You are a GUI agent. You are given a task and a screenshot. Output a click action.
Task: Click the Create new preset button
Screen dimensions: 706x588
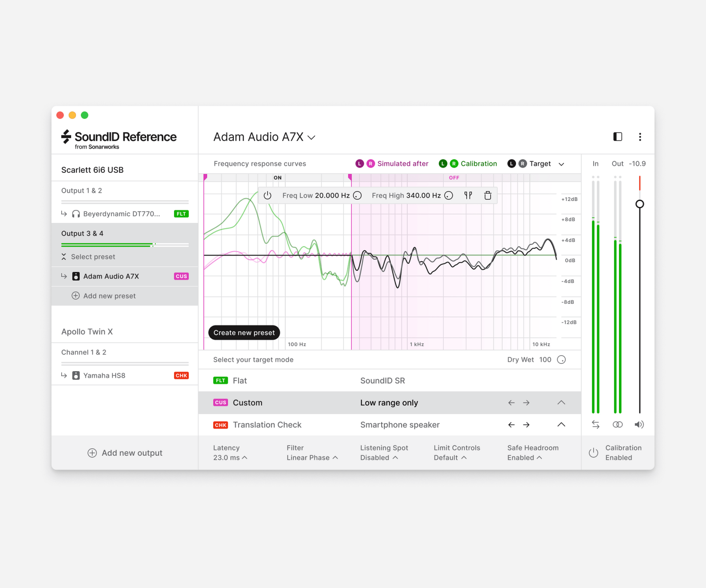pos(244,333)
